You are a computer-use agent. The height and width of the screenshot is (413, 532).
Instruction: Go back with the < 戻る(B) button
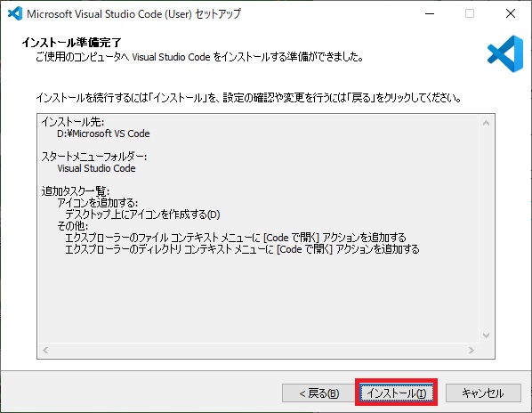318,393
